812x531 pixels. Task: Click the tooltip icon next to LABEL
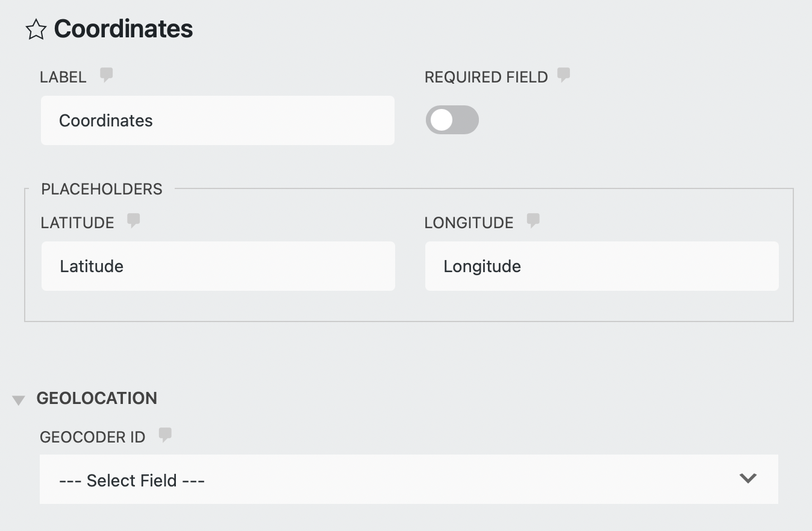(106, 75)
